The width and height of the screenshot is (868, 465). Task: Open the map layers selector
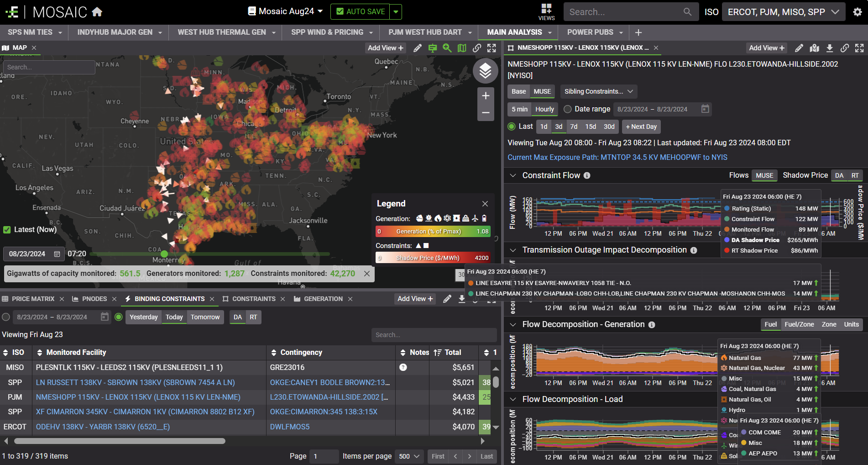tap(485, 71)
